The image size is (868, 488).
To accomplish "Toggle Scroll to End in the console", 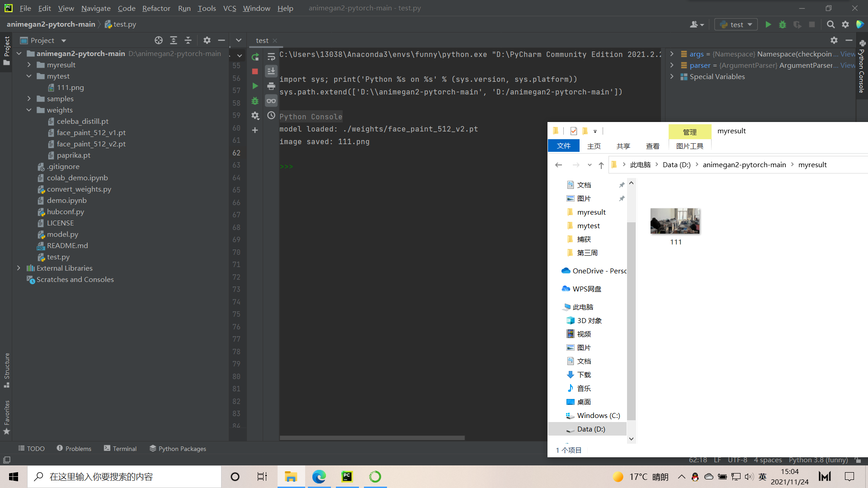I will tap(271, 71).
